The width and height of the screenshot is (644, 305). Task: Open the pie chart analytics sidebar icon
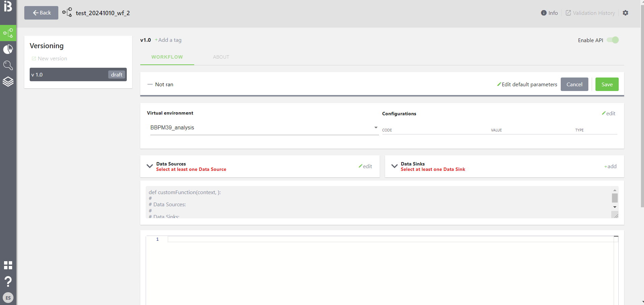tap(8, 50)
